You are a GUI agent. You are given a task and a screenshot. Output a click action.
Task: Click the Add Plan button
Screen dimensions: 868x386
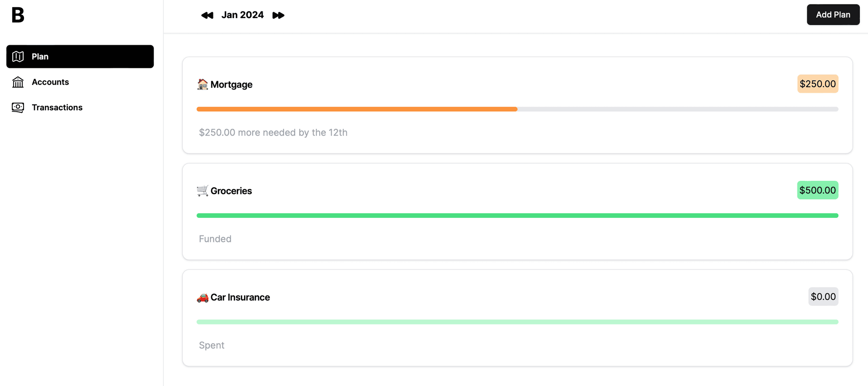[x=833, y=14]
